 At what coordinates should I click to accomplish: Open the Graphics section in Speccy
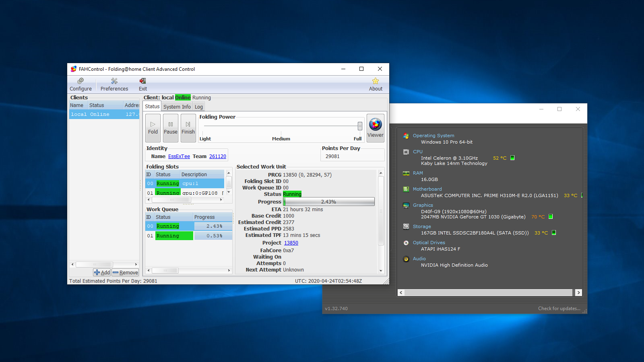pos(423,205)
